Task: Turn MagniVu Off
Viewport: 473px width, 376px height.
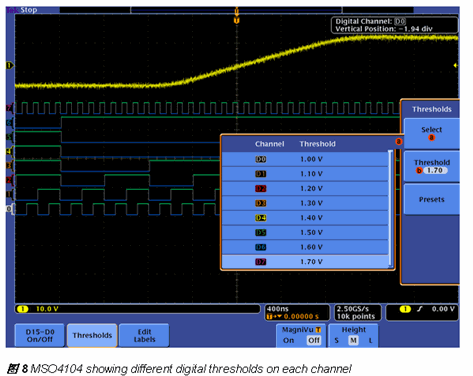Action: tap(314, 340)
